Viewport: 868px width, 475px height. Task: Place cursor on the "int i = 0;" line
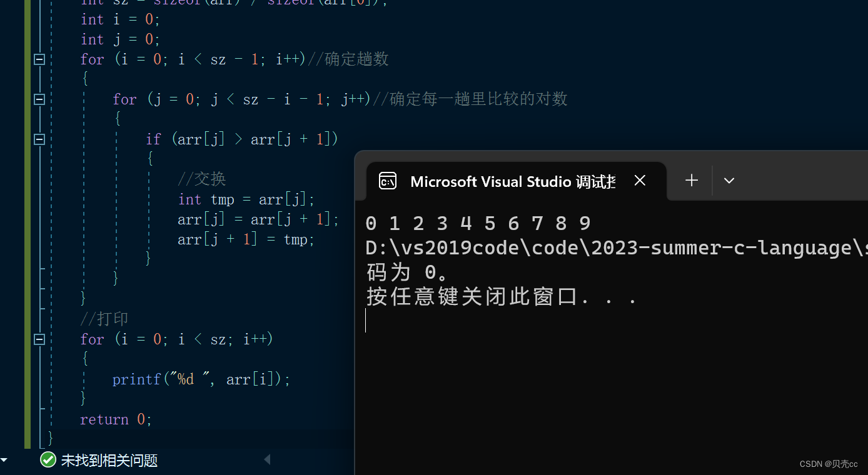click(x=121, y=19)
